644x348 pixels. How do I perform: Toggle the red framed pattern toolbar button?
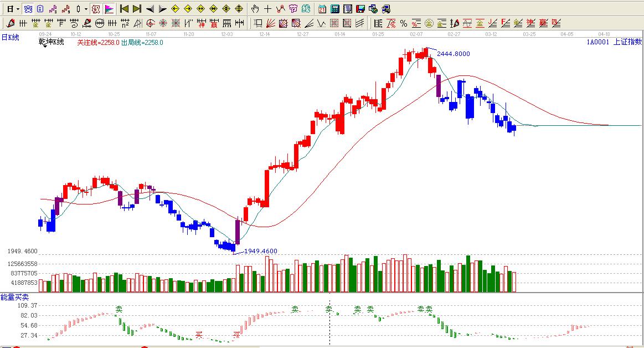pos(96,9)
